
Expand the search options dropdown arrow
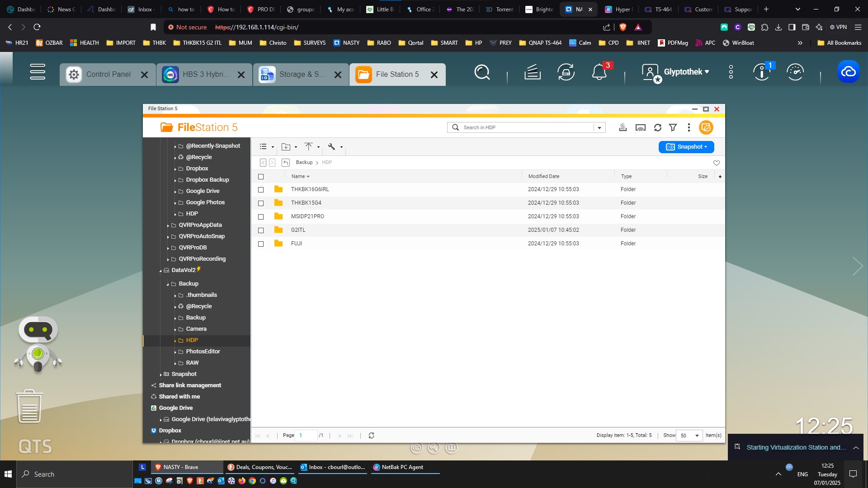[599, 127]
